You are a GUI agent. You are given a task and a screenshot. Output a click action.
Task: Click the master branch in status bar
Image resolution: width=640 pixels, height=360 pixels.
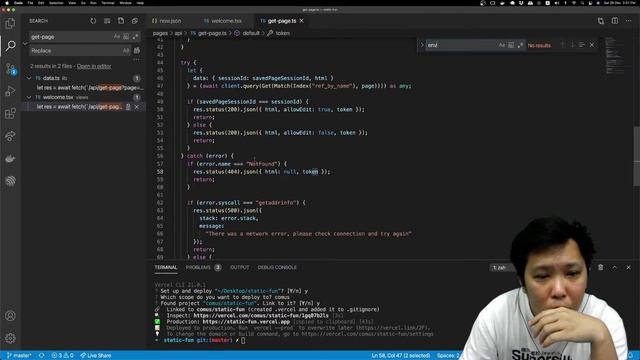[x=19, y=356]
